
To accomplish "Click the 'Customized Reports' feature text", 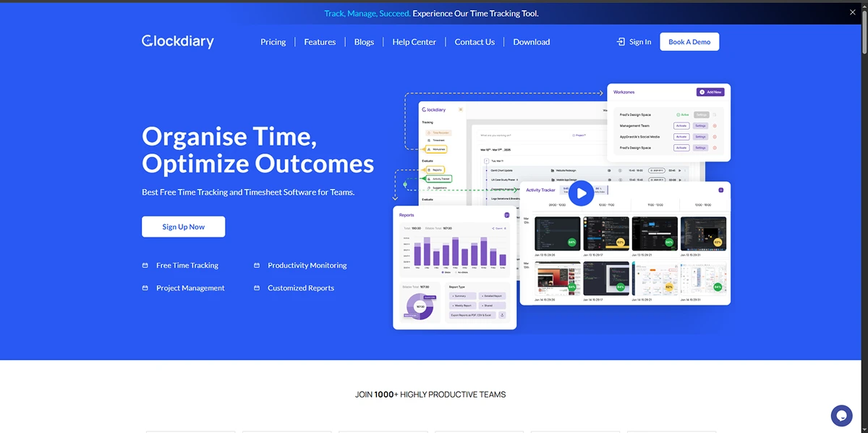I will [301, 288].
